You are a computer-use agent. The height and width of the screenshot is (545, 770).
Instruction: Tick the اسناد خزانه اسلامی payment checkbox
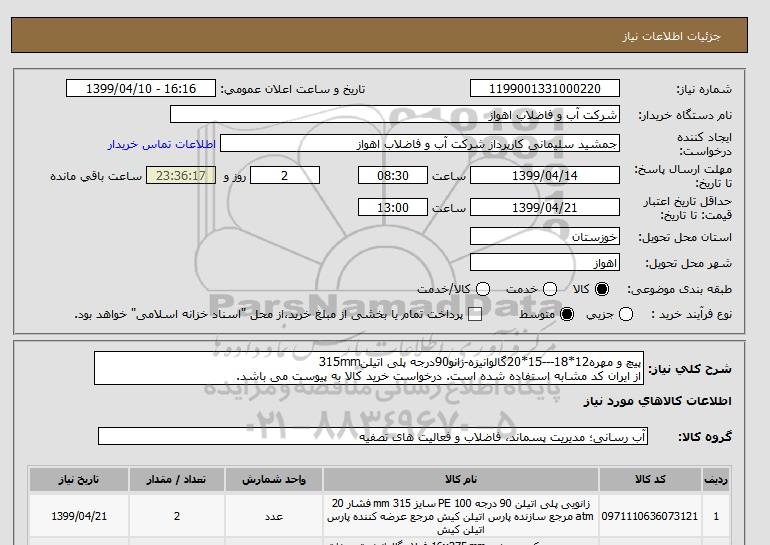pos(475,314)
